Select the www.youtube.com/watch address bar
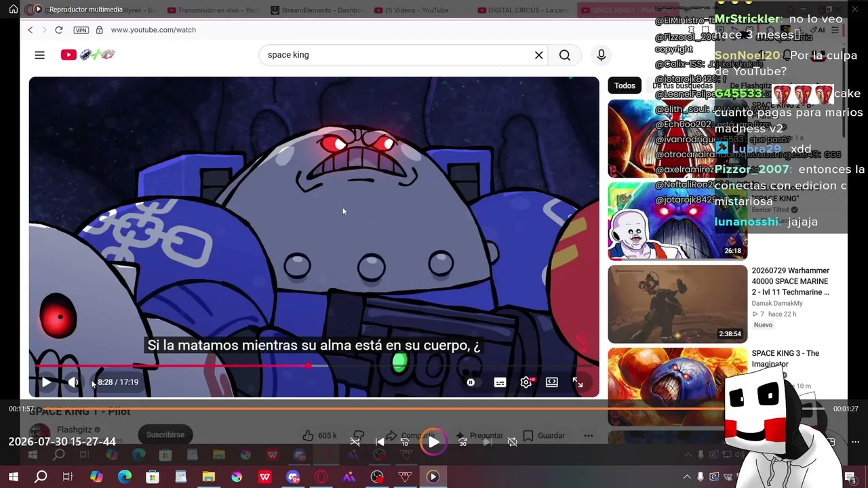This screenshot has width=868, height=488. coord(153,30)
